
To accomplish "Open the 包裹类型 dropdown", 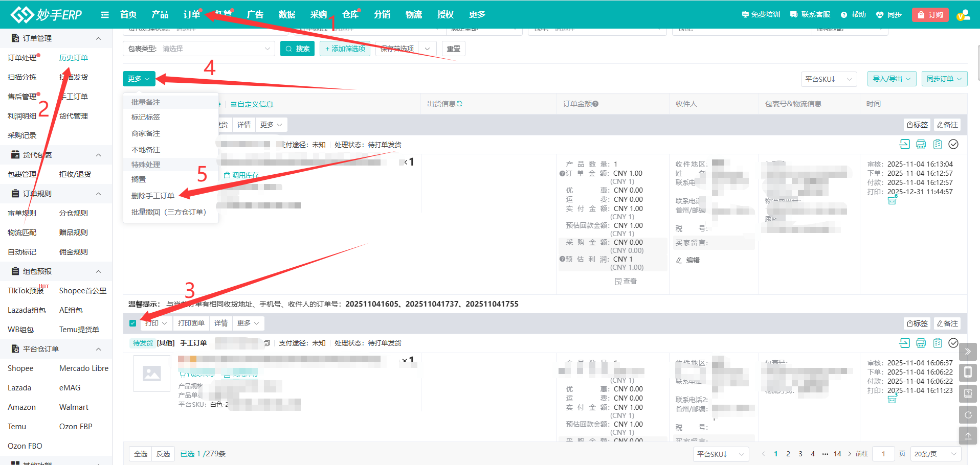I will click(198, 49).
